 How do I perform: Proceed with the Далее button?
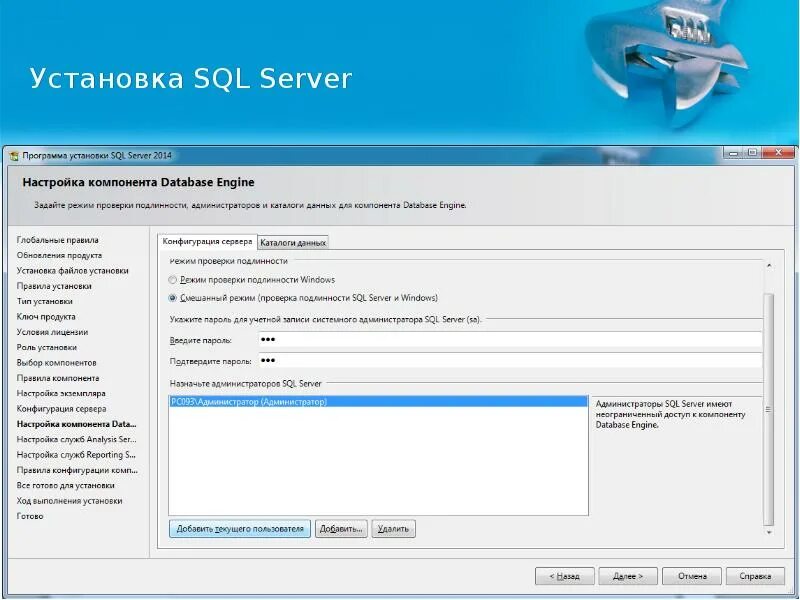(628, 576)
